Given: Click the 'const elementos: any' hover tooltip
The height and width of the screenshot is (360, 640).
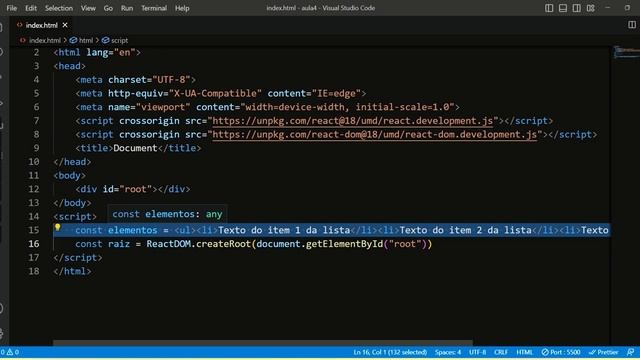Looking at the screenshot, I should 167,214.
